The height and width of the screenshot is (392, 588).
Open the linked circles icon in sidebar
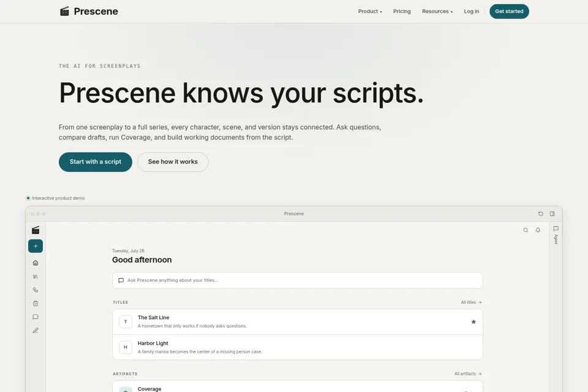coord(36,290)
